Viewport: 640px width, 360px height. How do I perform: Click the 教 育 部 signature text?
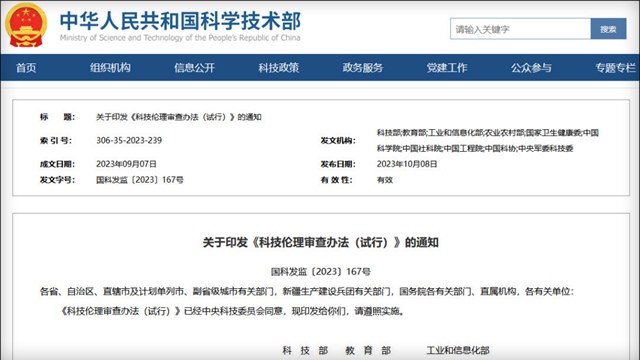pyautogui.click(x=368, y=350)
